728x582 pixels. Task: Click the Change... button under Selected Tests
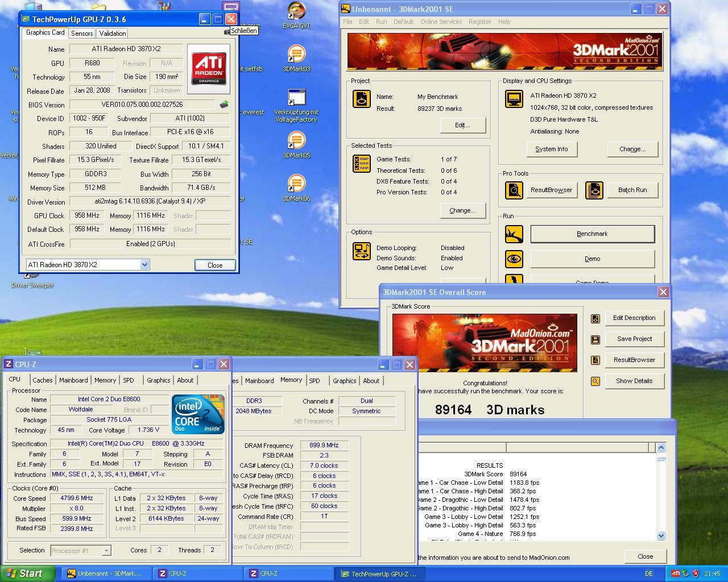pos(462,210)
